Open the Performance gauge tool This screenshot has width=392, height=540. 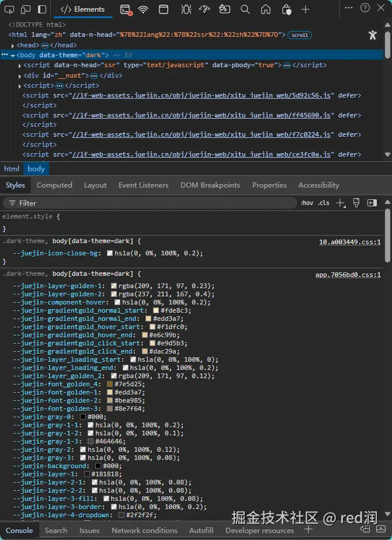pyautogui.click(x=204, y=9)
